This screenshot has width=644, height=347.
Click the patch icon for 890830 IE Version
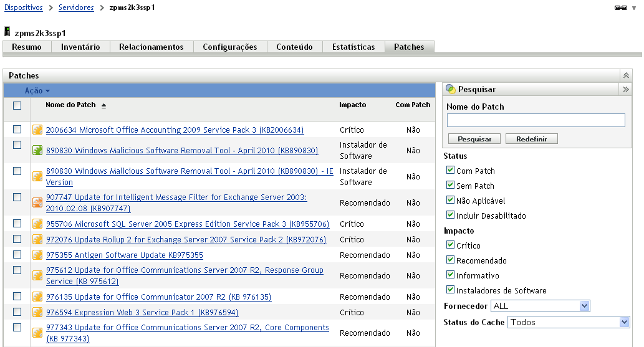coord(37,176)
